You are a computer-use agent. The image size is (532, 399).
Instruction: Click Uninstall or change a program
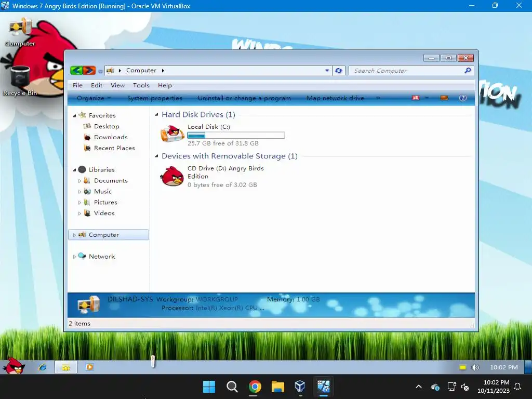tap(244, 98)
